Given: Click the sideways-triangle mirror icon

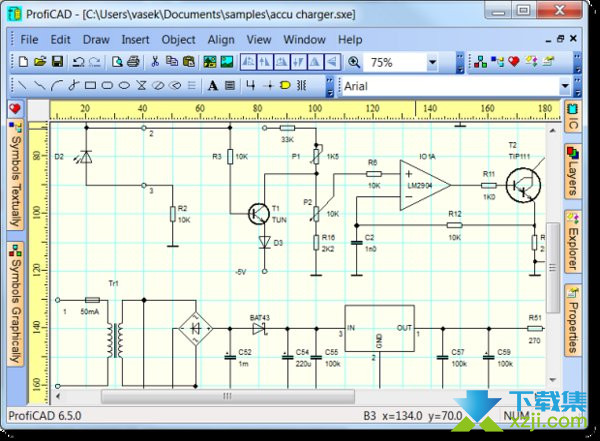Looking at the screenshot, I should [x=333, y=62].
